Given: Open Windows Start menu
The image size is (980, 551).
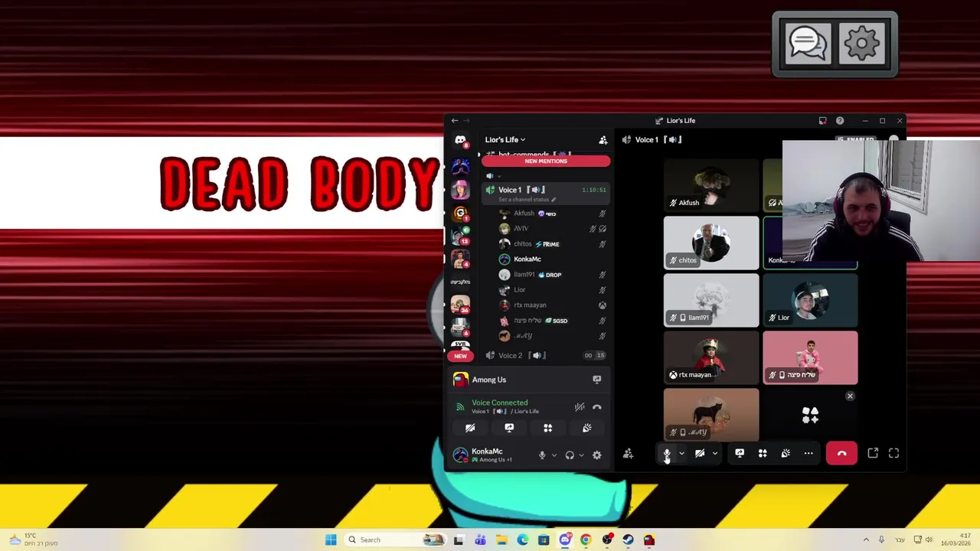Looking at the screenshot, I should 331,540.
